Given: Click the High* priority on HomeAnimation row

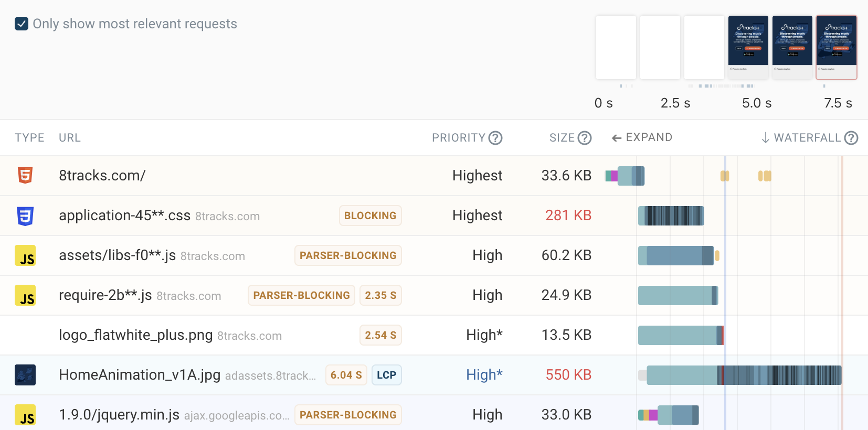Looking at the screenshot, I should 484,375.
